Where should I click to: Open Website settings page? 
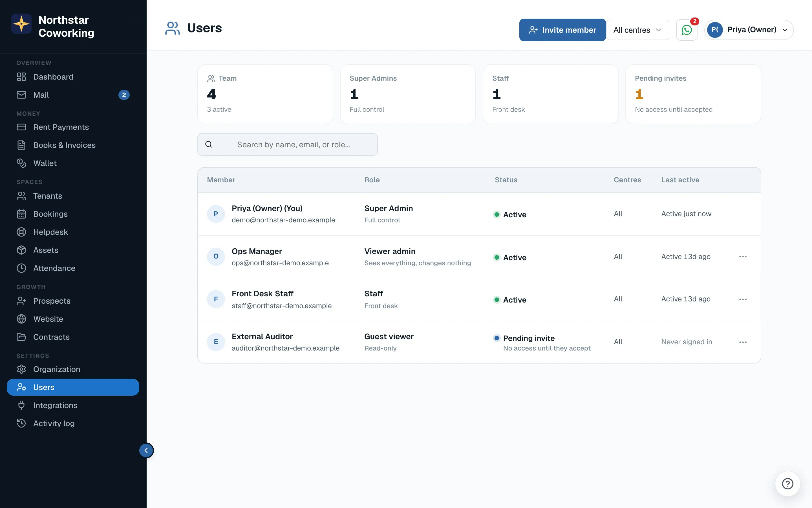[x=73, y=319]
